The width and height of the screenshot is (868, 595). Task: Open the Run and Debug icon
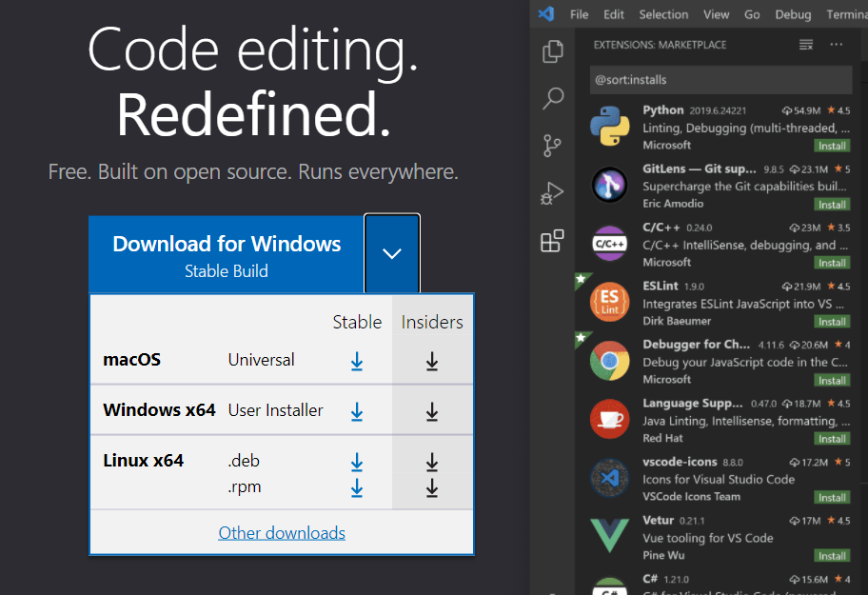tap(552, 193)
